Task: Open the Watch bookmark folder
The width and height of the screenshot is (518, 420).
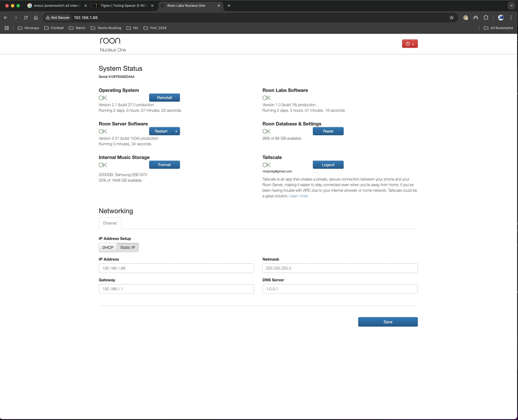Action: pos(77,28)
